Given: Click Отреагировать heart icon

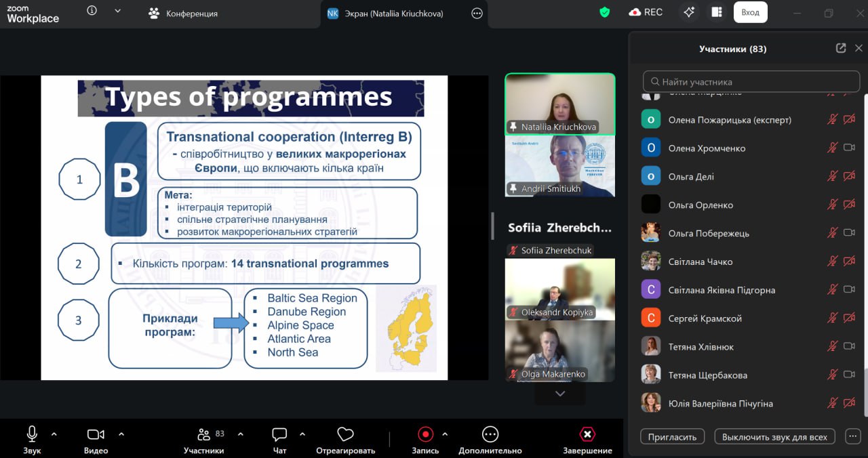Looking at the screenshot, I should pyautogui.click(x=345, y=440).
